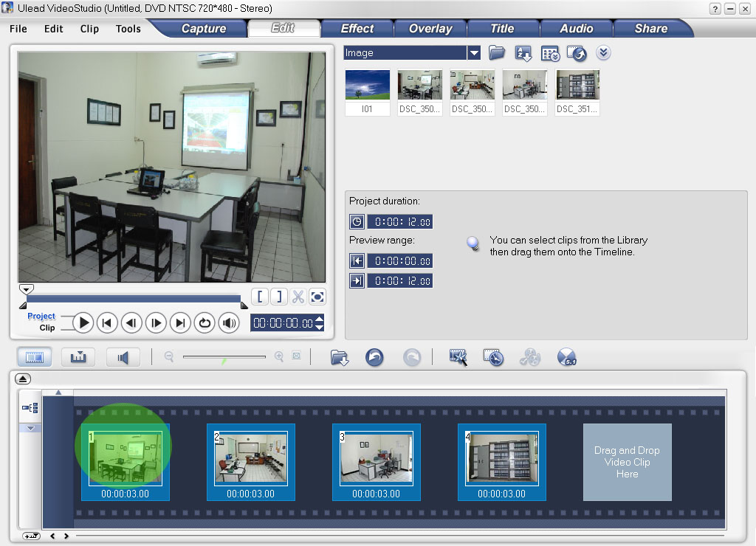Open the Tools menu

tap(128, 29)
